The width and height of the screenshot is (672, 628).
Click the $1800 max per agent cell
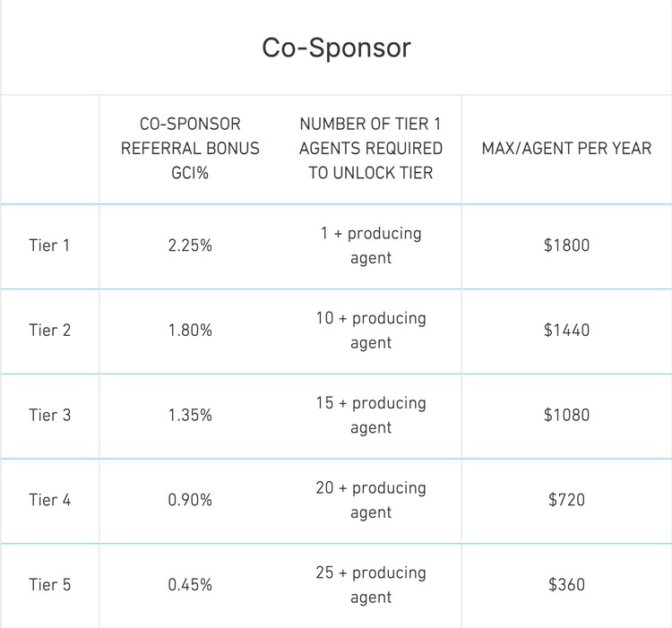(x=566, y=245)
